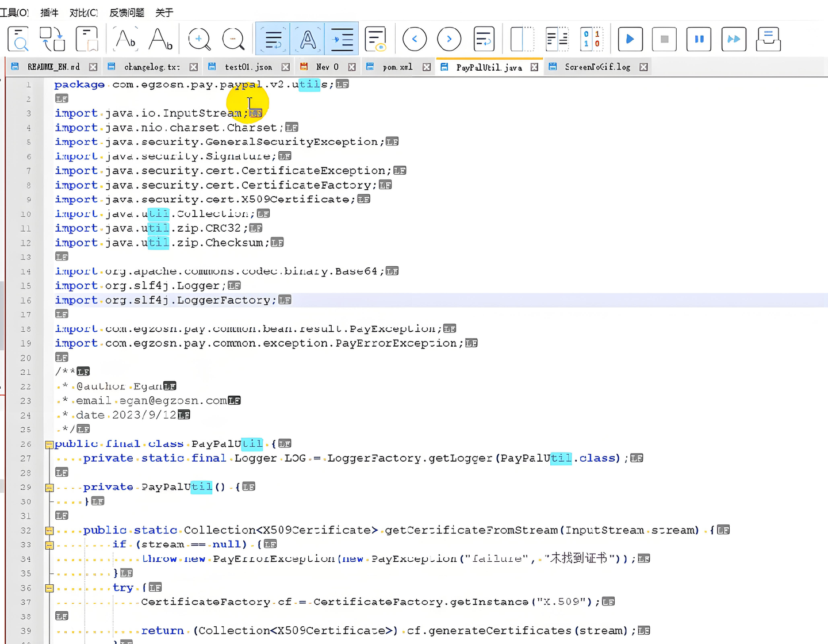Switch to the pom.xml tab
The image size is (828, 644).
[397, 67]
